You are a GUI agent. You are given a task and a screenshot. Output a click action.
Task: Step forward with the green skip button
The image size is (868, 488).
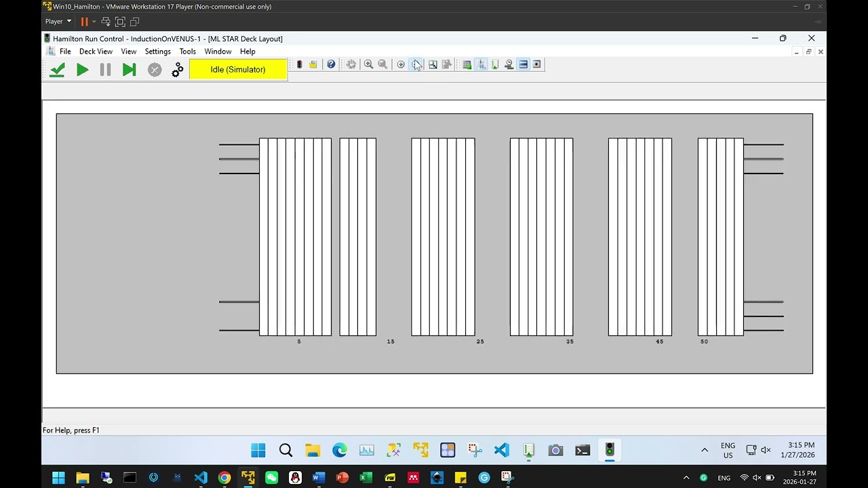point(129,70)
